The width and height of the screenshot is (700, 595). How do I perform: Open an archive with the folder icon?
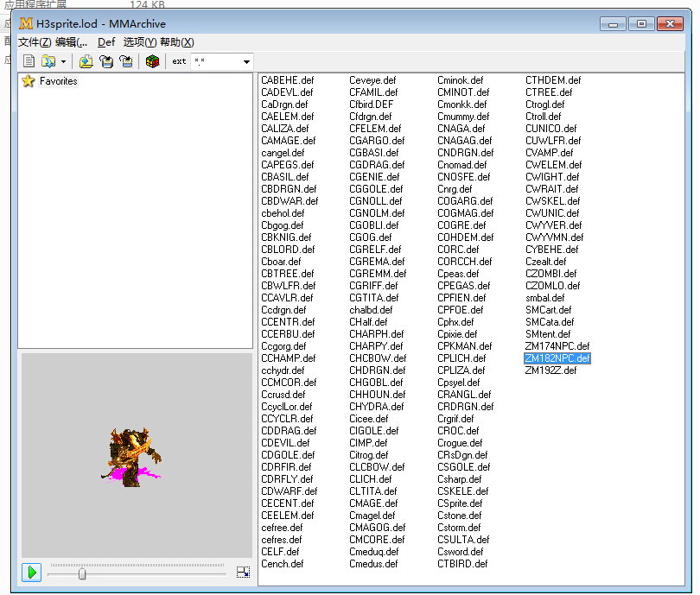tap(48, 61)
